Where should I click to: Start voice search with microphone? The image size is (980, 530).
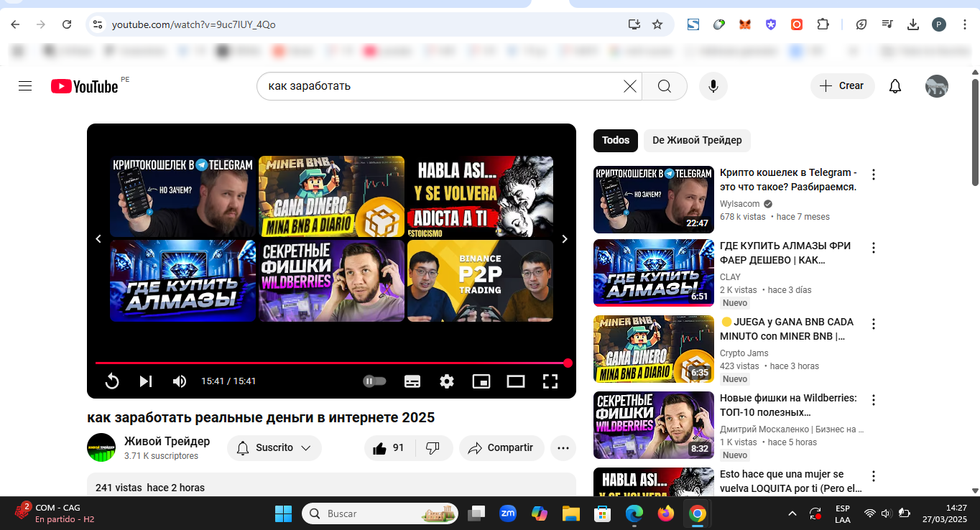713,86
